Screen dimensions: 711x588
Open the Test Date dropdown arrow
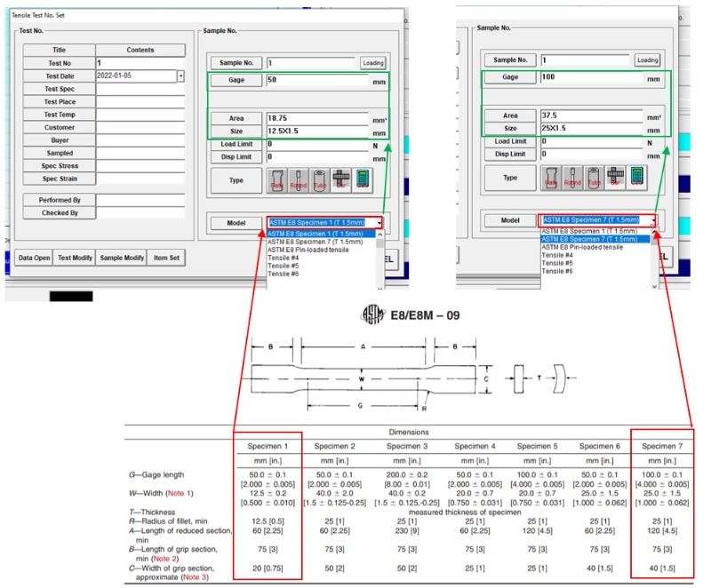pyautogui.click(x=180, y=76)
